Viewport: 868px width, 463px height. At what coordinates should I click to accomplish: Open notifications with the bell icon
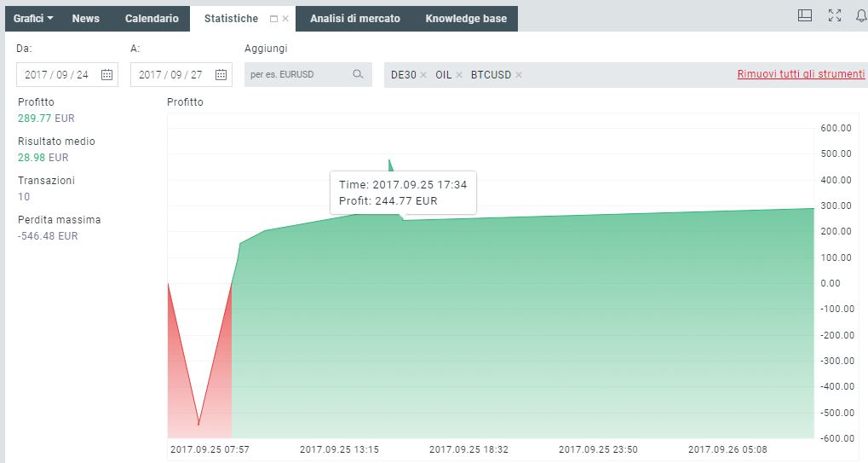pos(860,15)
